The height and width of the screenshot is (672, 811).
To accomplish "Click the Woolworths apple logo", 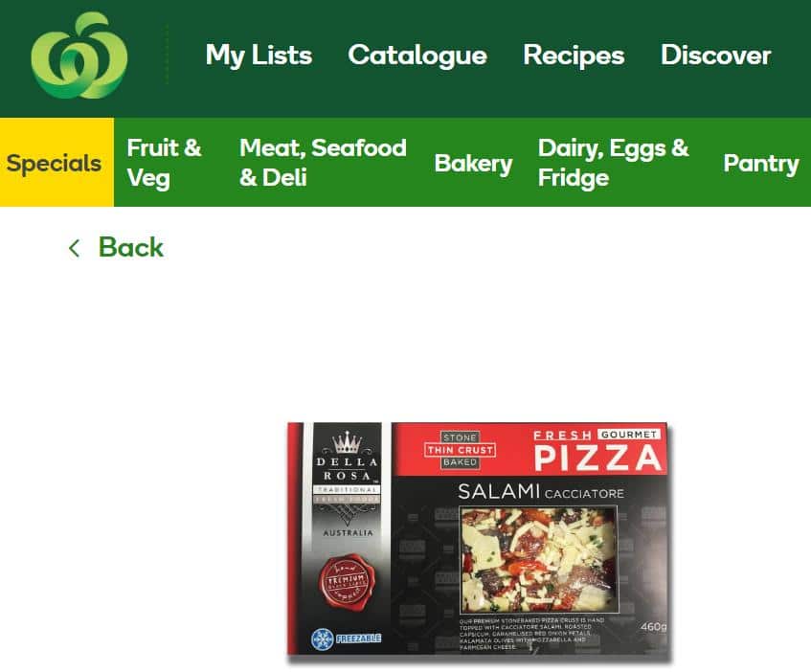I will tap(79, 56).
